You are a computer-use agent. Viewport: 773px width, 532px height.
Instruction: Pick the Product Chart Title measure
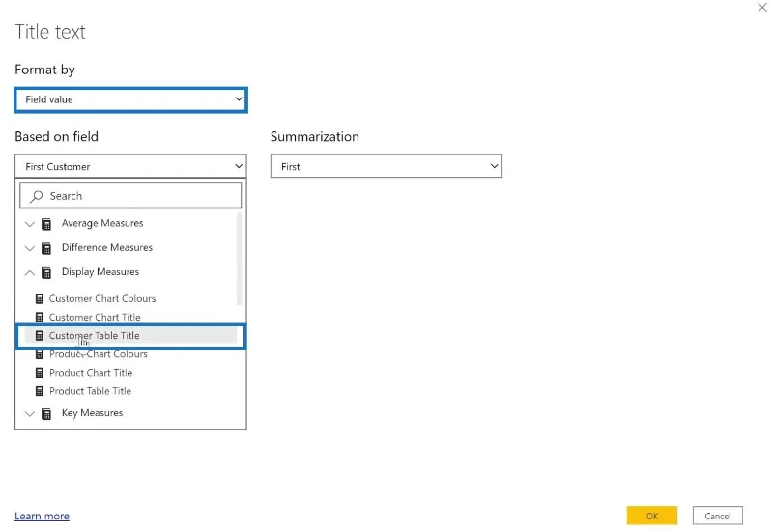tap(91, 373)
